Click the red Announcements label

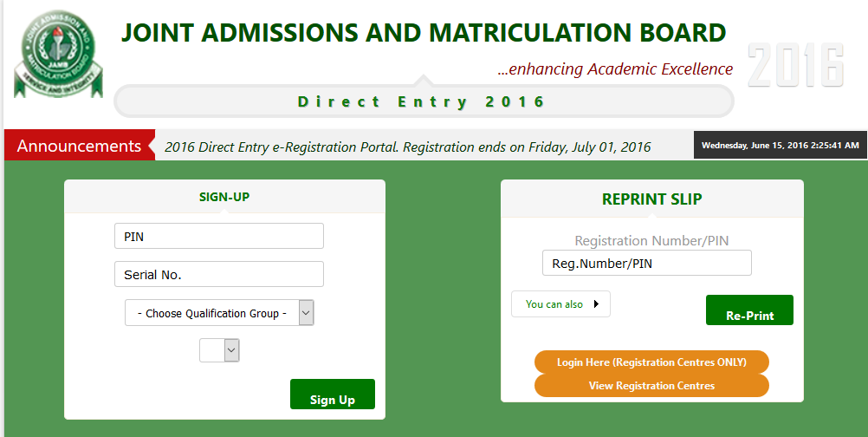pyautogui.click(x=79, y=146)
